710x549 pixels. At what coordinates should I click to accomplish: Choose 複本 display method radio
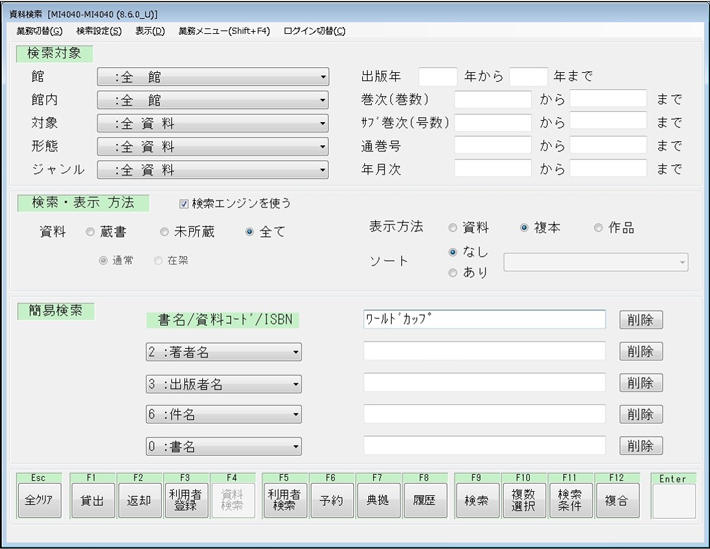click(524, 227)
